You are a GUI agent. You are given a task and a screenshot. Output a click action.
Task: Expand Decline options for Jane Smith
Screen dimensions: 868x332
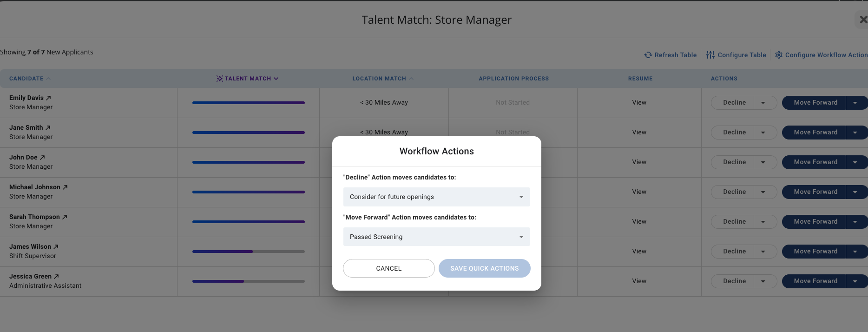pos(763,133)
